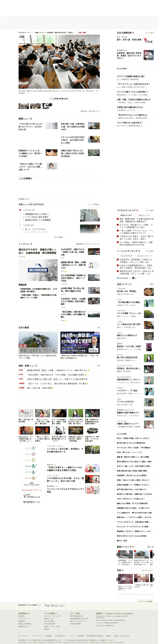Open ワクチンと抗菌薬の国産化に挑む PR link
The image size is (158, 644).
pyautogui.click(x=131, y=76)
